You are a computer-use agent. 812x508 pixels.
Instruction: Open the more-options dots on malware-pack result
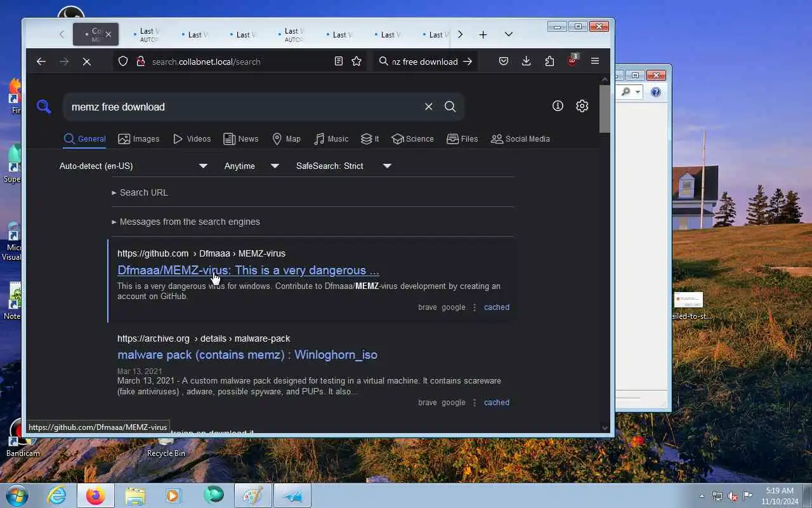475,403
